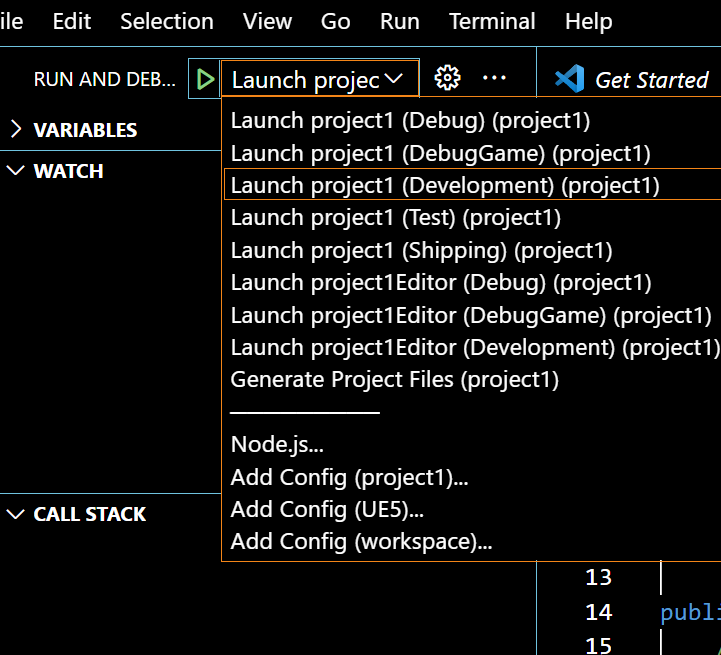The width and height of the screenshot is (721, 655).
Task: Select Launch project1Editor (DebugGame) configuration
Action: tap(471, 315)
